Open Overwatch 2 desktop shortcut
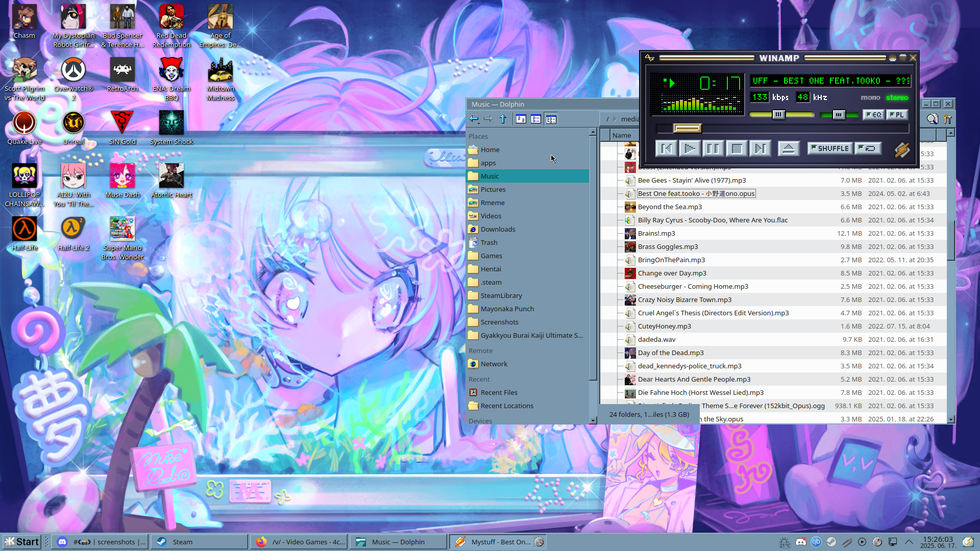This screenshot has height=551, width=980. tap(73, 79)
